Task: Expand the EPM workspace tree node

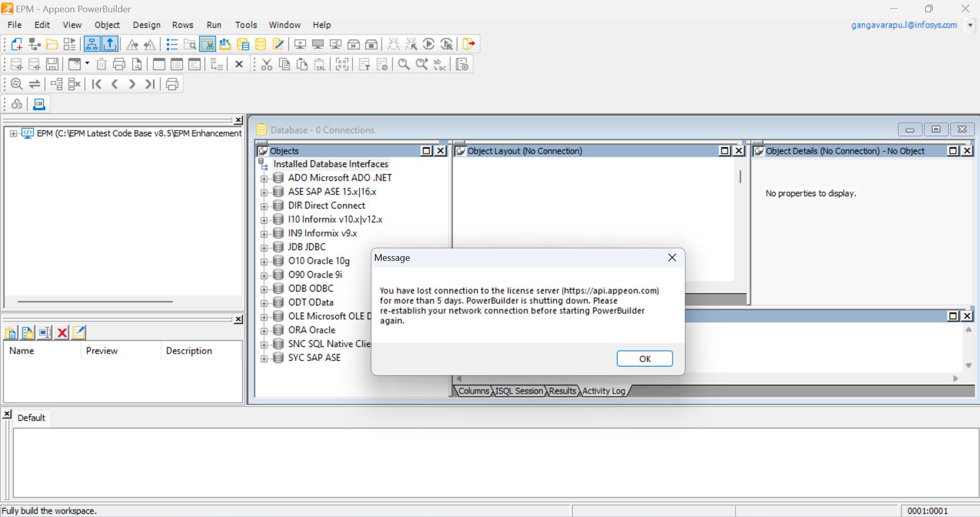Action: pos(13,134)
